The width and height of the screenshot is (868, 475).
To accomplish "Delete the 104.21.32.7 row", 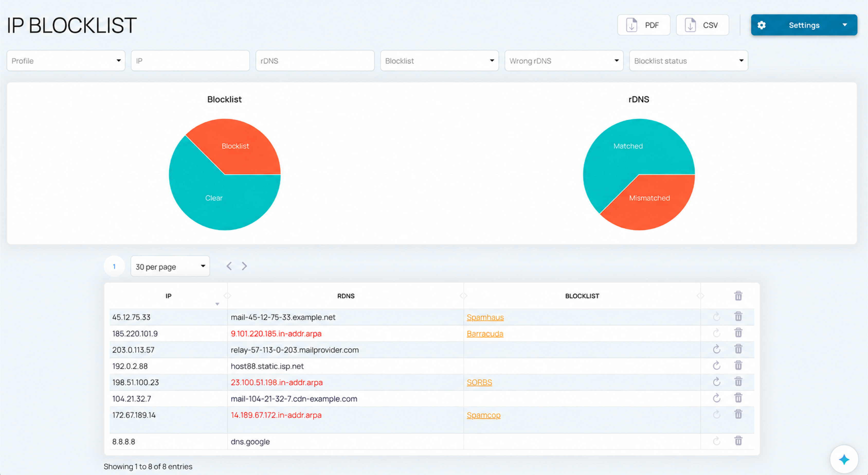I will coord(738,398).
